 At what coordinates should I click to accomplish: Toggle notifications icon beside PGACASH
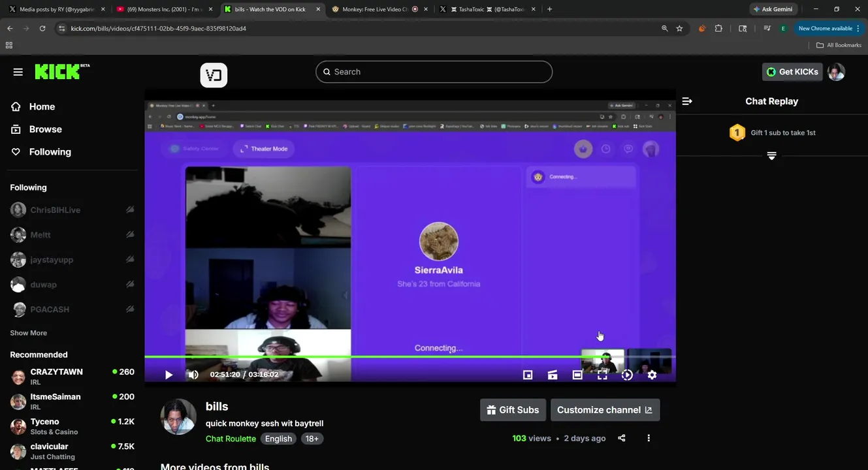(x=130, y=309)
